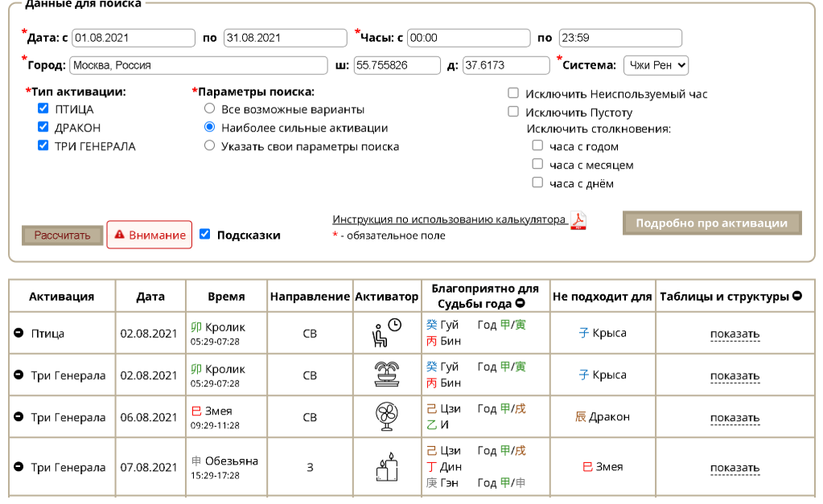Click the Город input field
823x504 pixels.
[x=198, y=65]
